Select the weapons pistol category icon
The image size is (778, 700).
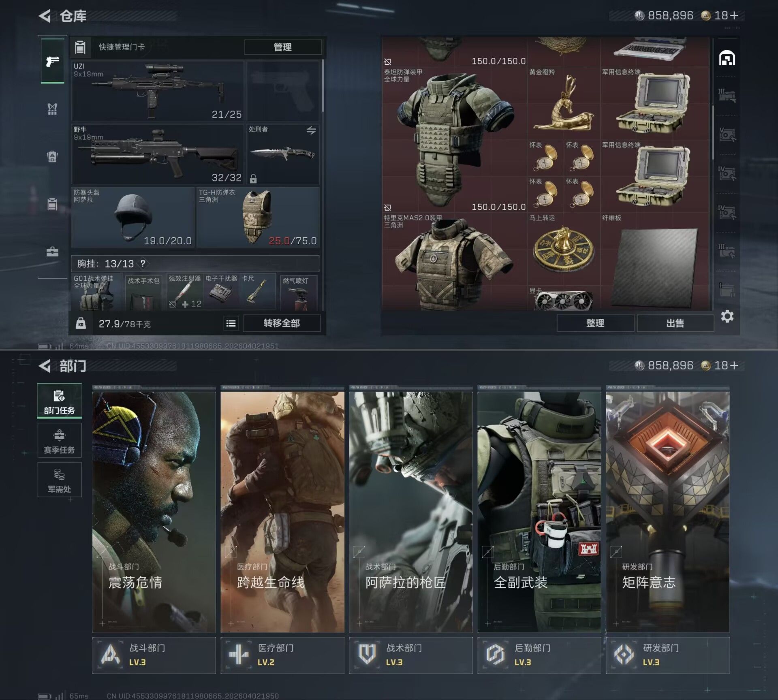[x=52, y=61]
